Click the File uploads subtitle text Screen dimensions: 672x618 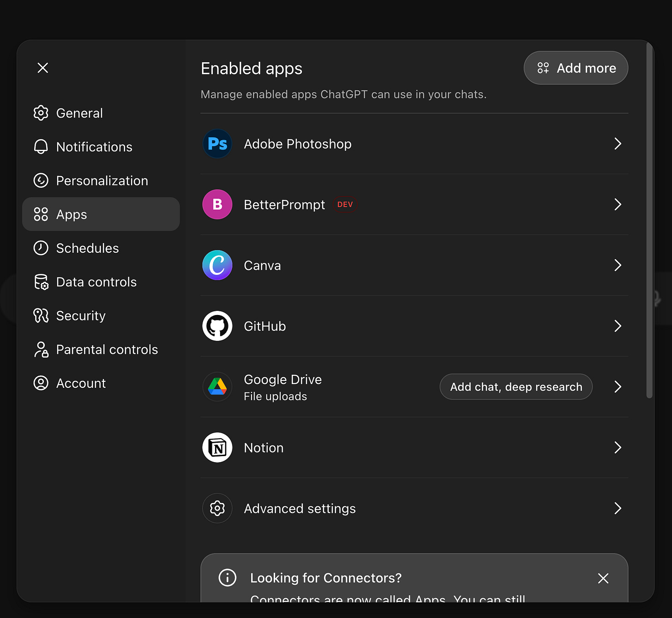coord(276,396)
